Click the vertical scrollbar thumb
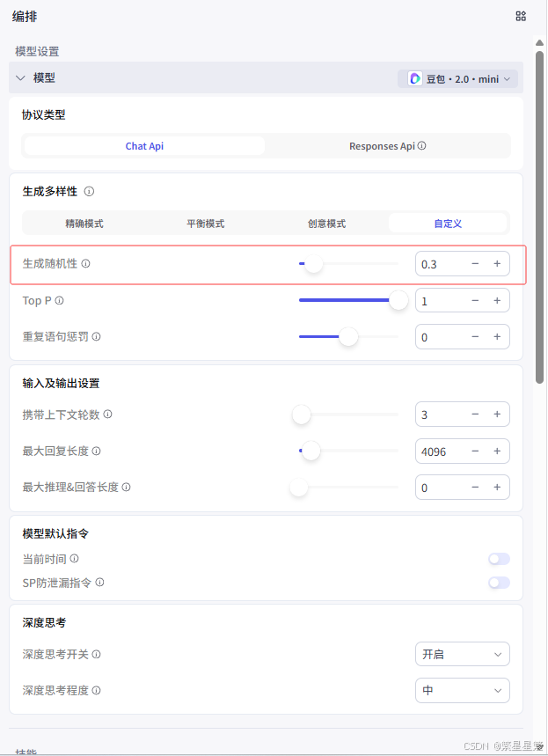The width and height of the screenshot is (548, 756). click(x=540, y=217)
